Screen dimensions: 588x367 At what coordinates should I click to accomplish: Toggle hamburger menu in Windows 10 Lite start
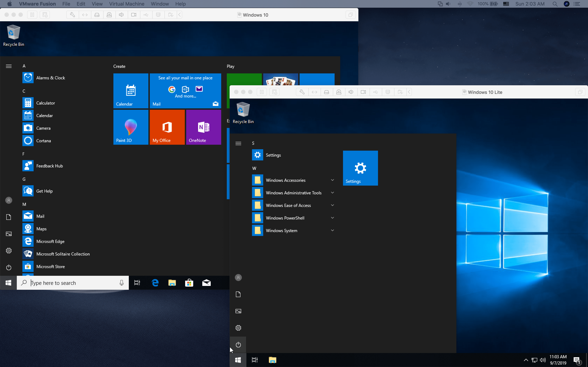[x=238, y=143]
